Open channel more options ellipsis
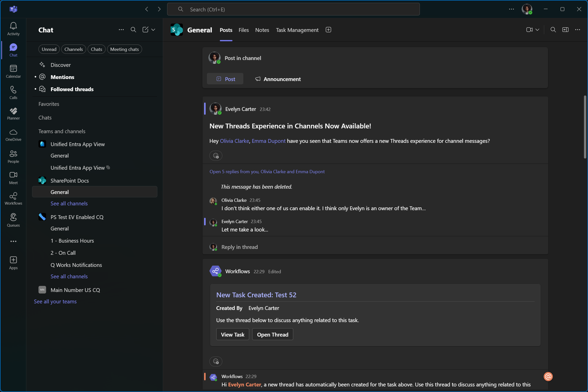This screenshot has height=392, width=588. point(577,30)
